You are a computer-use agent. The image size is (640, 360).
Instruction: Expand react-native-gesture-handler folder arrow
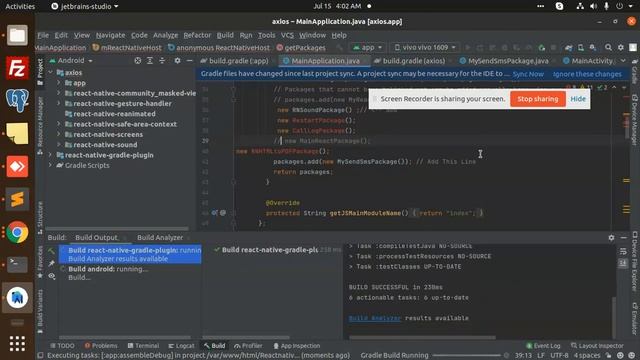tap(59, 104)
